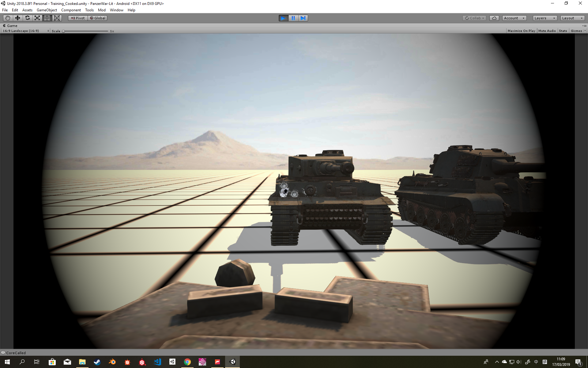588x368 pixels.
Task: Open the taskbar clock and calendar
Action: (x=561, y=362)
